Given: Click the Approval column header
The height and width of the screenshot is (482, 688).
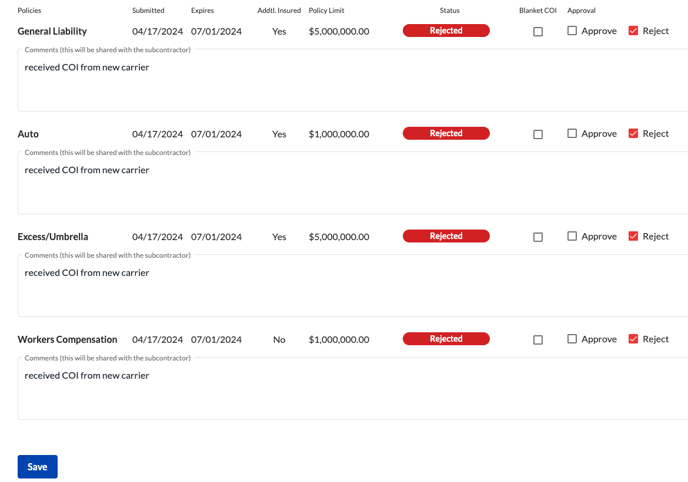Looking at the screenshot, I should coord(581,10).
